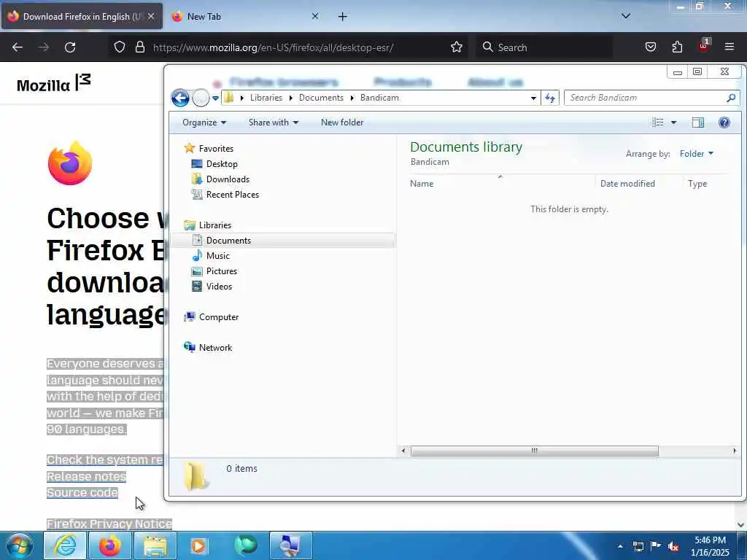The width and height of the screenshot is (747, 560).
Task: Open the Save to Pocket icon
Action: [x=650, y=47]
